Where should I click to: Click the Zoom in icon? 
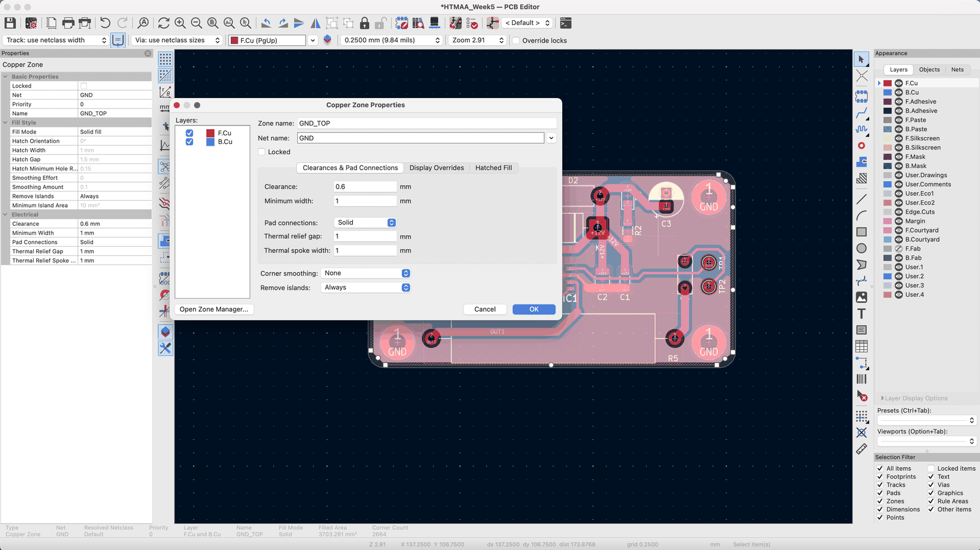click(180, 23)
